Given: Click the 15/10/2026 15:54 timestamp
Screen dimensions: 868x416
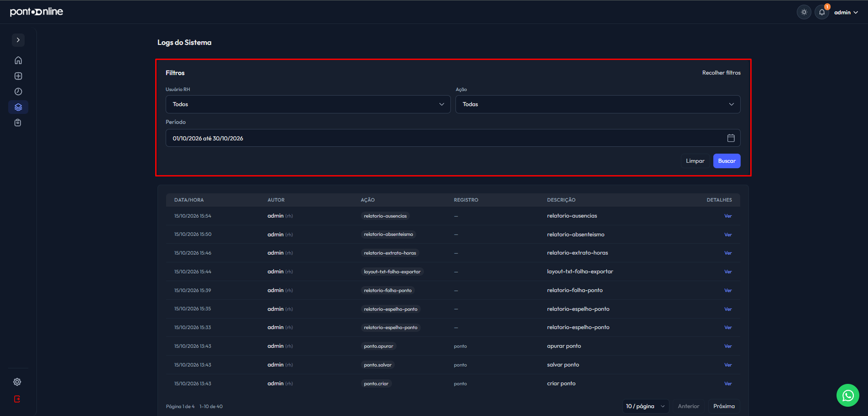Looking at the screenshot, I should [193, 216].
